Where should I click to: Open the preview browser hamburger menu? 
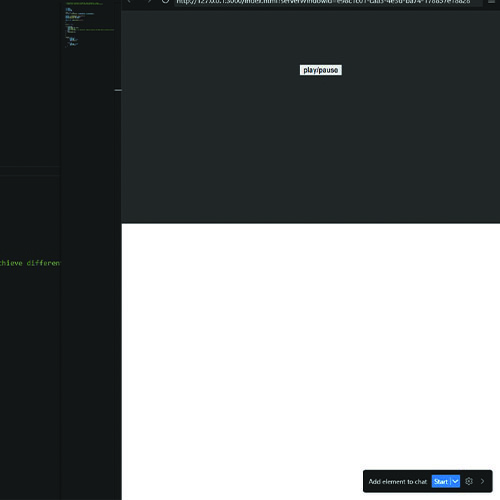tap(491, 1)
